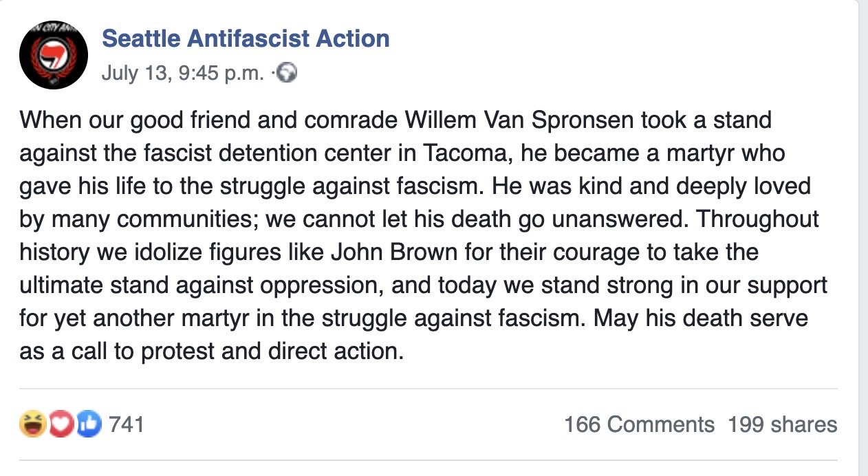Visit the Seattle Antifascist Action page name
This screenshot has height=476, width=868.
246,38
